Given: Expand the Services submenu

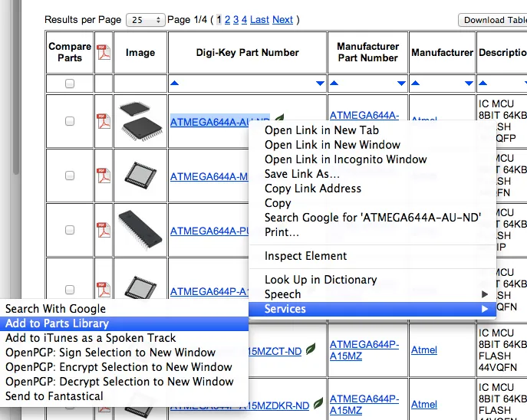Looking at the screenshot, I should [x=372, y=309].
